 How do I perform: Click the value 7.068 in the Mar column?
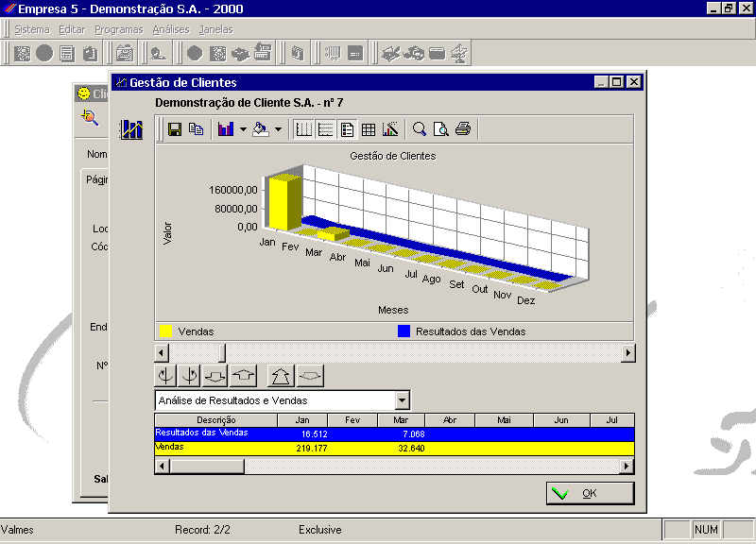[x=414, y=433]
